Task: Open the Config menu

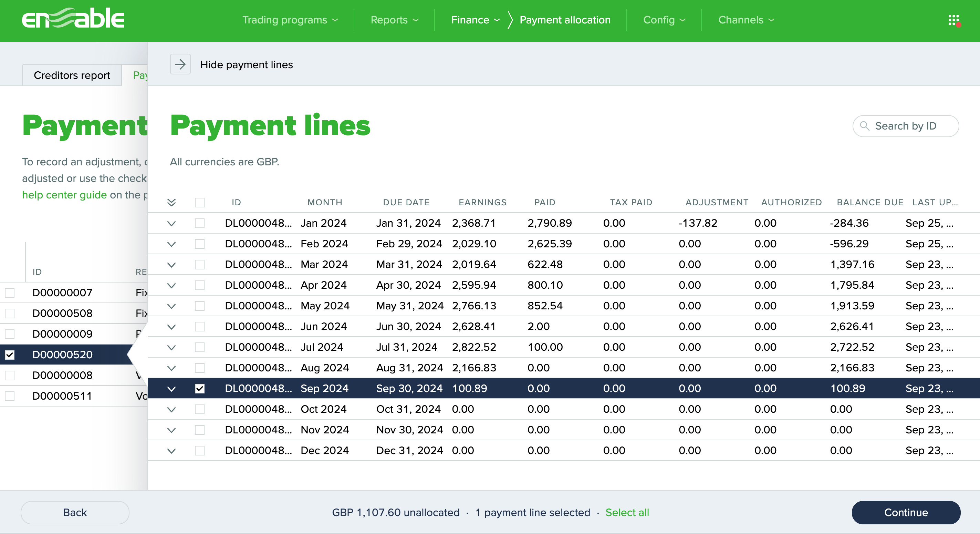Action: click(664, 20)
